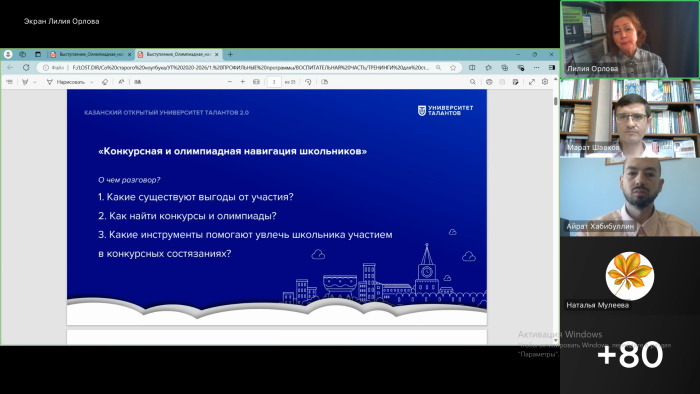The height and width of the screenshot is (394, 700).
Task: Enter full screen PDF view
Action: (x=532, y=82)
